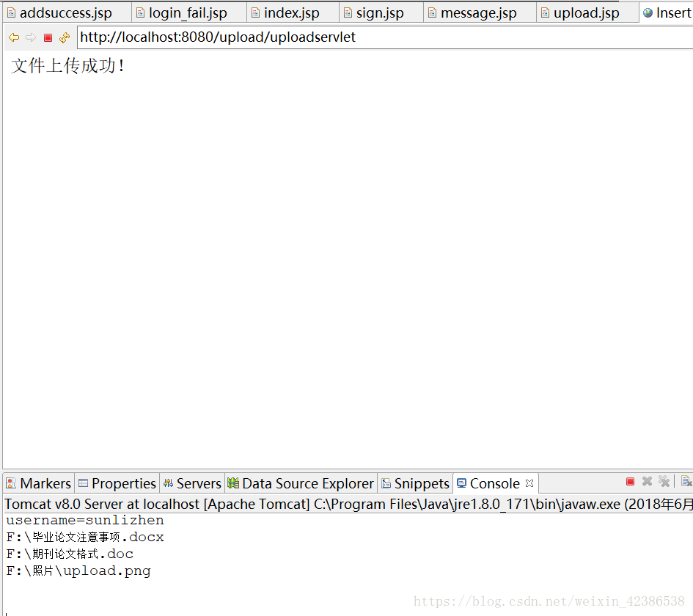The height and width of the screenshot is (616, 693).
Task: Switch to the addsuccess.jsp tab
Action: (66, 12)
